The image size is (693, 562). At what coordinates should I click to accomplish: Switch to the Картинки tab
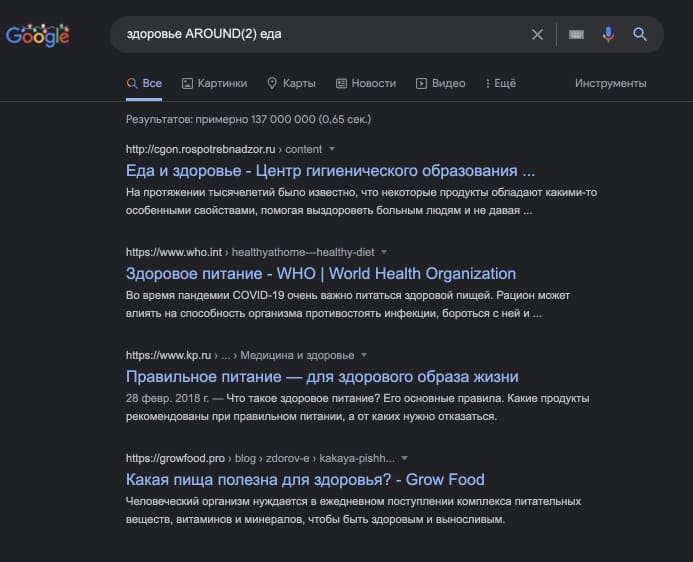click(214, 84)
